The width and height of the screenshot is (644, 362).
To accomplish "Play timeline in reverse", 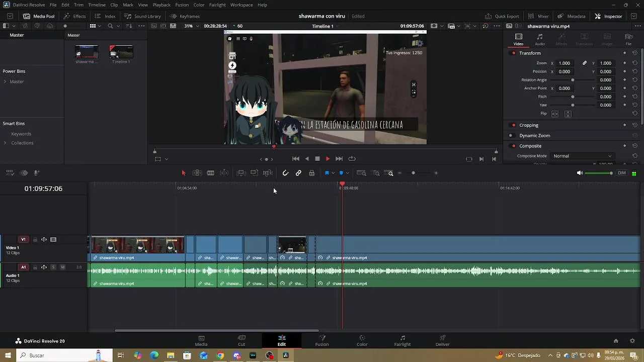I will click(x=307, y=159).
